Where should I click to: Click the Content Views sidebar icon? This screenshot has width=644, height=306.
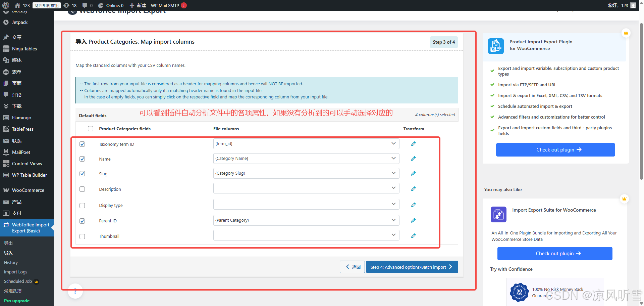point(6,164)
